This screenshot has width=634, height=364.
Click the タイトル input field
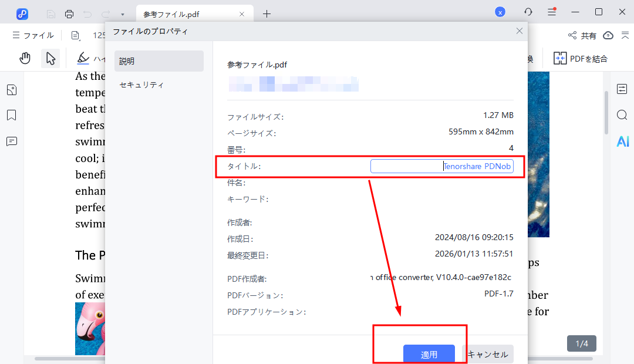point(441,167)
